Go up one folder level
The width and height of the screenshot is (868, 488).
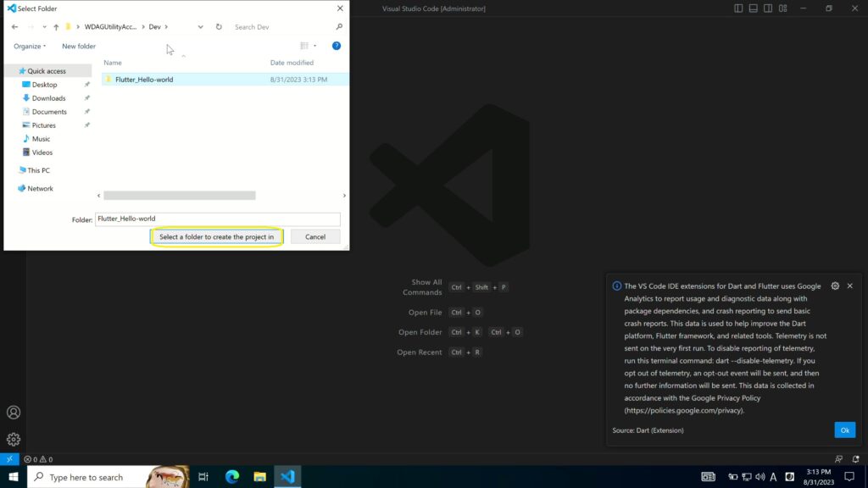coord(56,26)
